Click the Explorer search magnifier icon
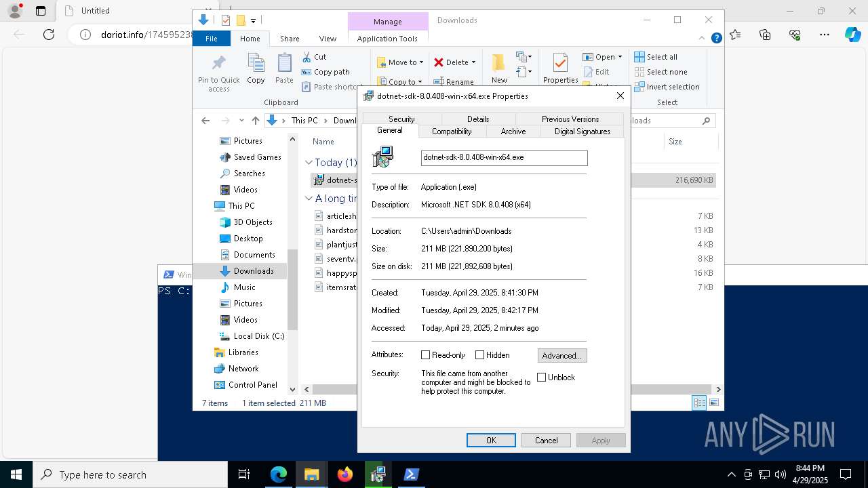The width and height of the screenshot is (868, 488). [706, 121]
